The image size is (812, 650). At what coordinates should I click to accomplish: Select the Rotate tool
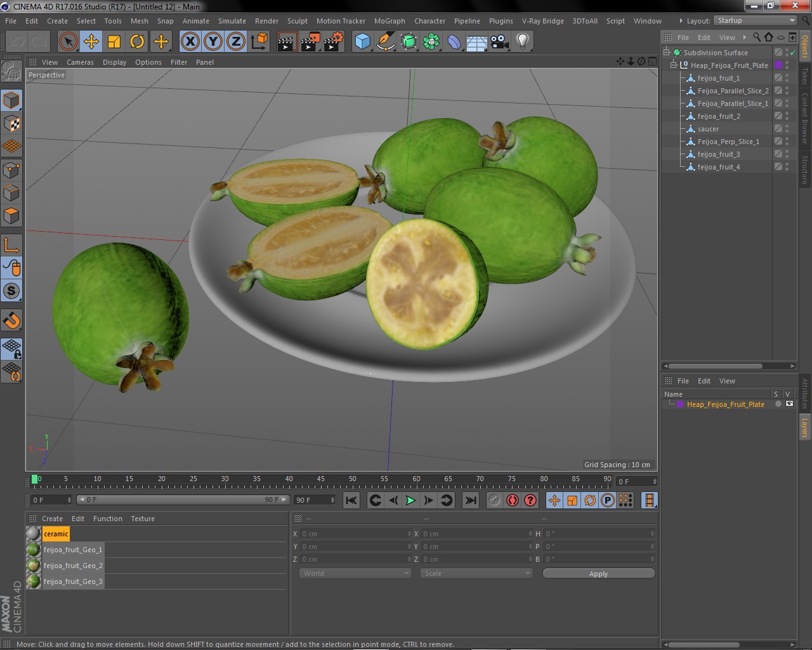click(x=137, y=42)
